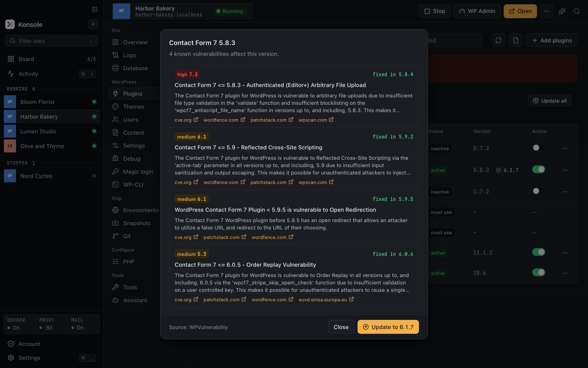Open the WP-CLI terminal item

[x=134, y=185]
